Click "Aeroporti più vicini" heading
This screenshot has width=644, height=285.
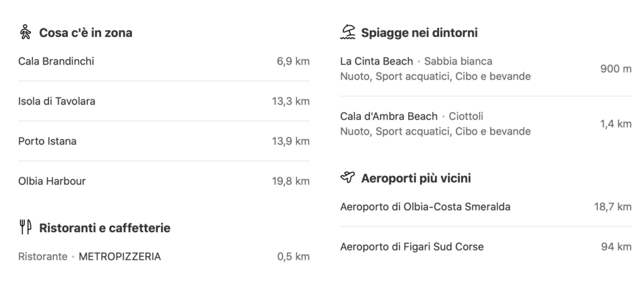pyautogui.click(x=416, y=178)
